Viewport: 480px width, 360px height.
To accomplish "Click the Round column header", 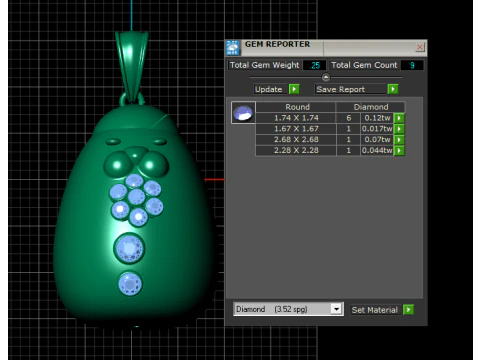I will point(296,107).
